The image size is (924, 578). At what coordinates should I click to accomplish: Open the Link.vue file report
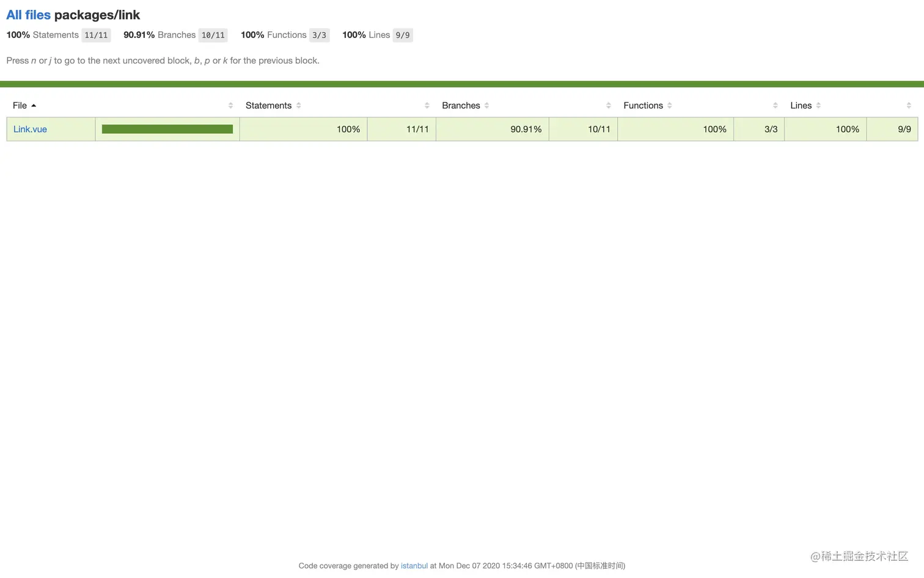coord(30,129)
